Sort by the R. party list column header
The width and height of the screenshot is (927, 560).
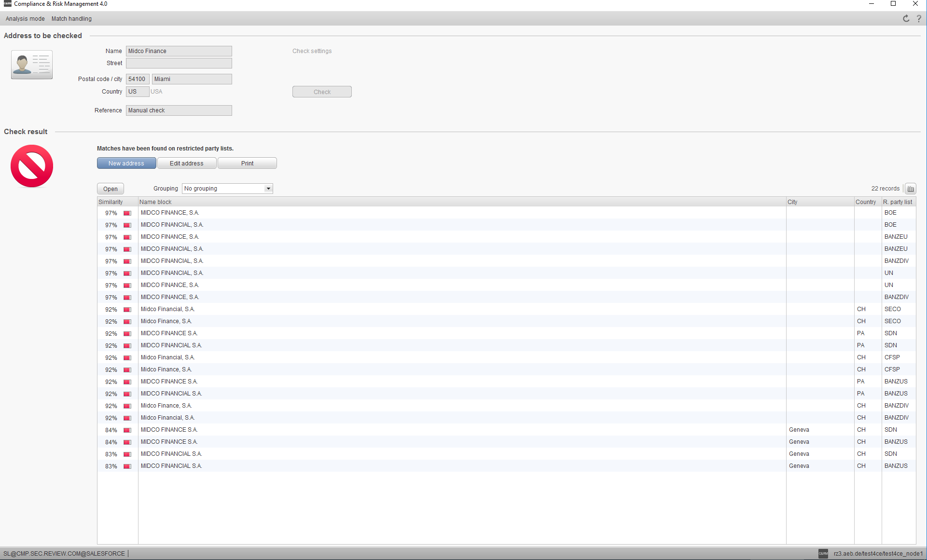point(898,202)
